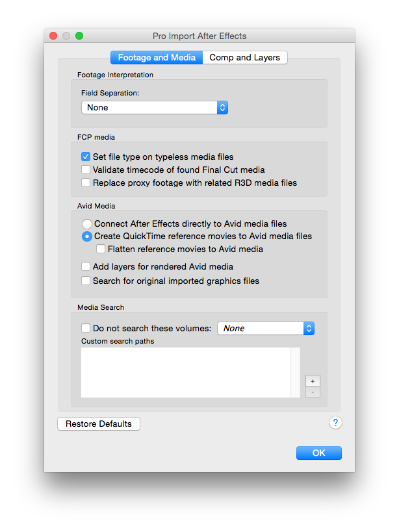Open the volumes dropdown showing None
399x532 pixels.
coord(266,329)
